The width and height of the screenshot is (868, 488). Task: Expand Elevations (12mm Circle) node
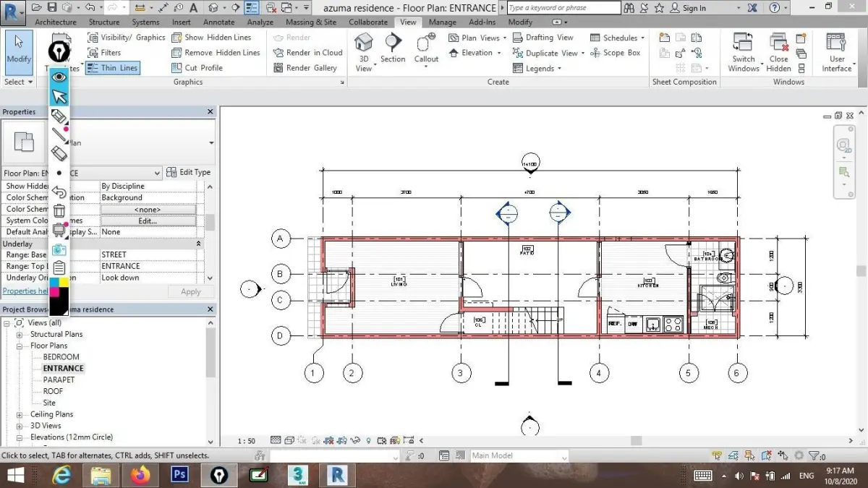[x=20, y=437]
